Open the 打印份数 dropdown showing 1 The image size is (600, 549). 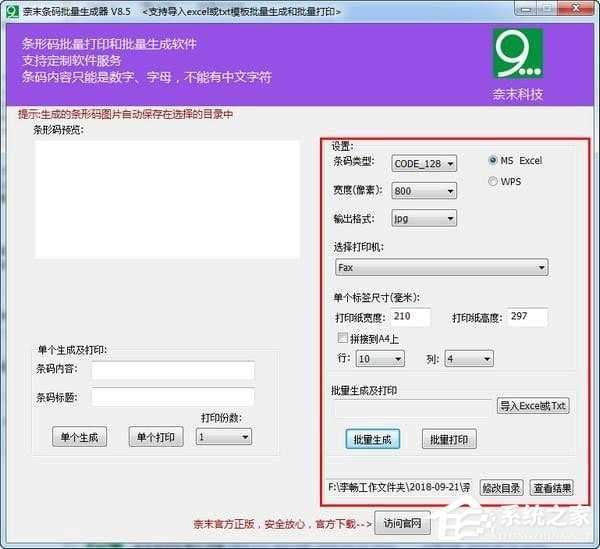tap(224, 437)
